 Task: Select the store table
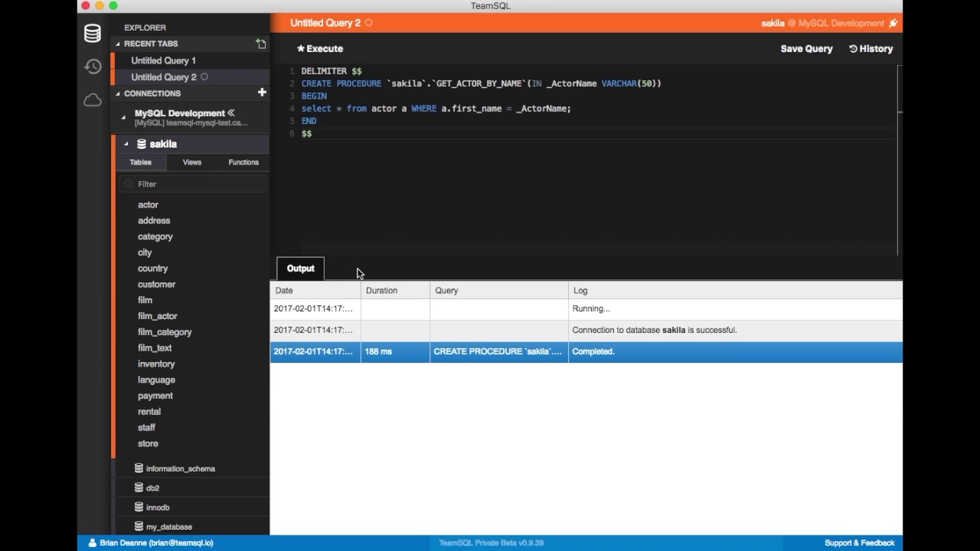(148, 443)
